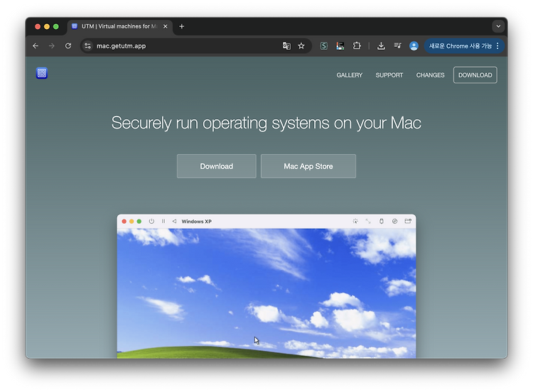Open the media controls icon
Screen dimensions: 533x392
[397, 46]
